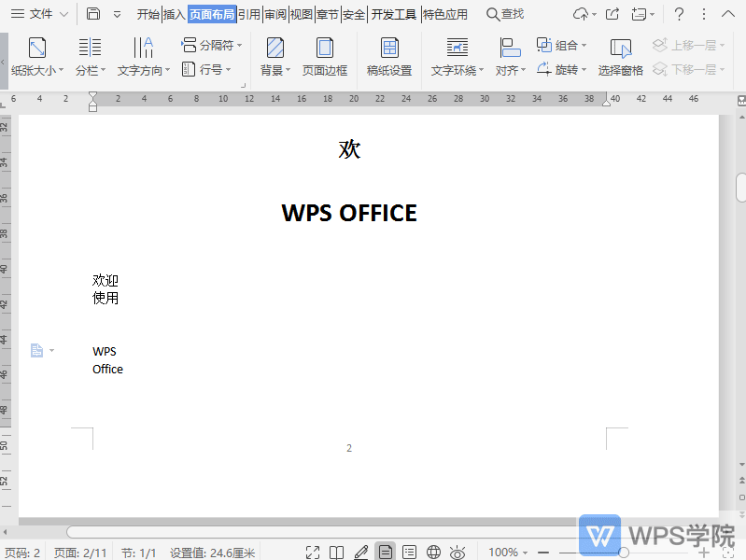Toggle eye protection mode

pos(457,553)
